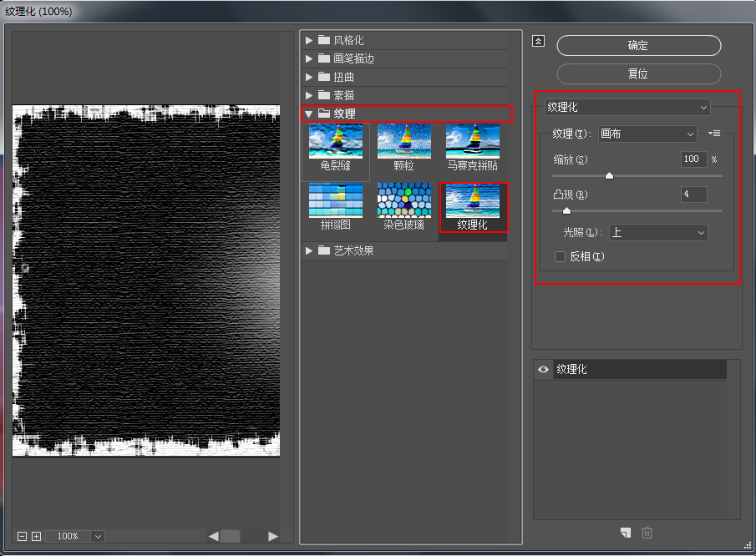Expand the 风格化 filter category
The height and width of the screenshot is (556, 756).
[308, 39]
